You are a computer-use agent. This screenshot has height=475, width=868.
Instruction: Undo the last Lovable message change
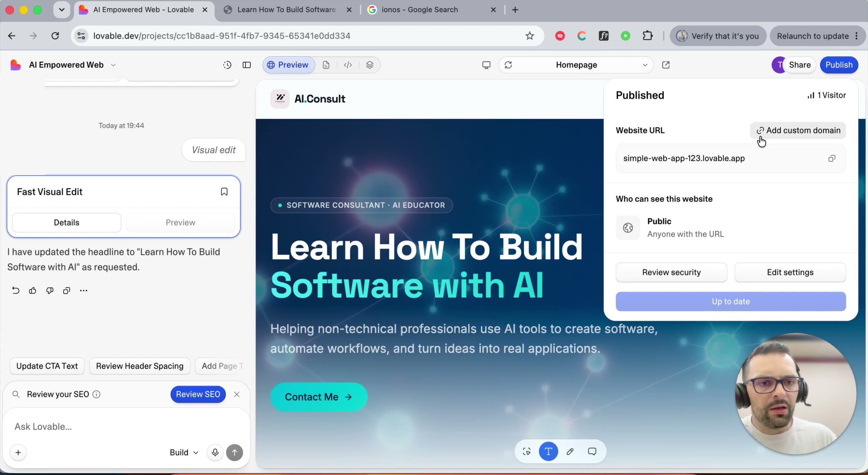pos(15,291)
